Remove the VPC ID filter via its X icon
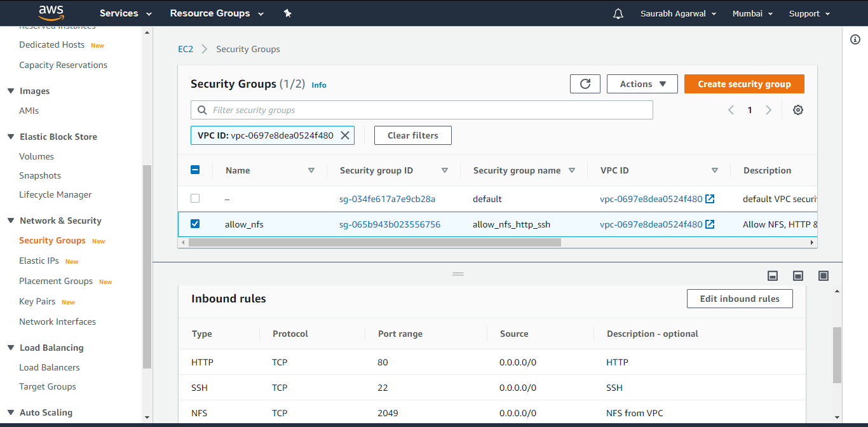 coord(345,135)
